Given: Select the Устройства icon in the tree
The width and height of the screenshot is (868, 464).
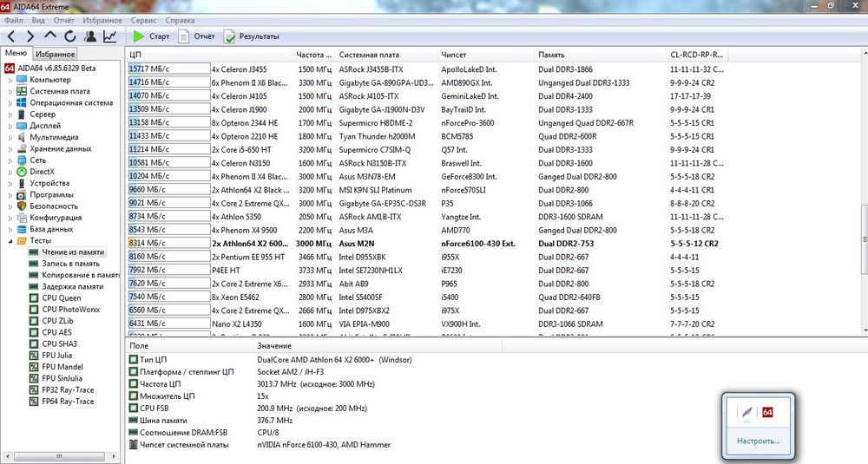Looking at the screenshot, I should 22,183.
